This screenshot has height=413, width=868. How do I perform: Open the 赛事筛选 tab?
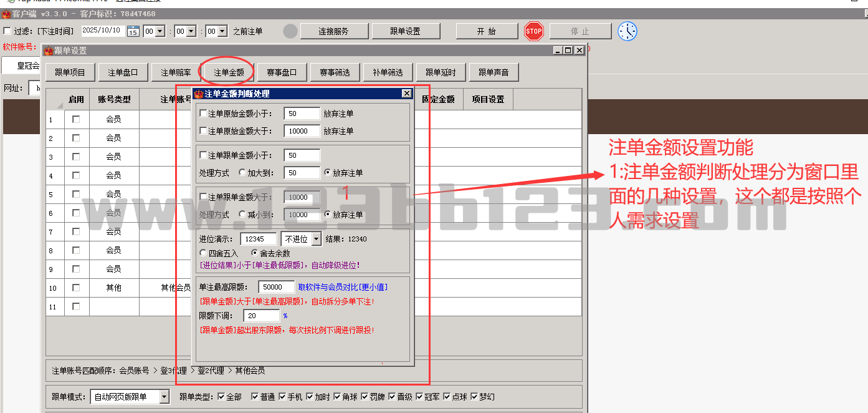pyautogui.click(x=335, y=72)
